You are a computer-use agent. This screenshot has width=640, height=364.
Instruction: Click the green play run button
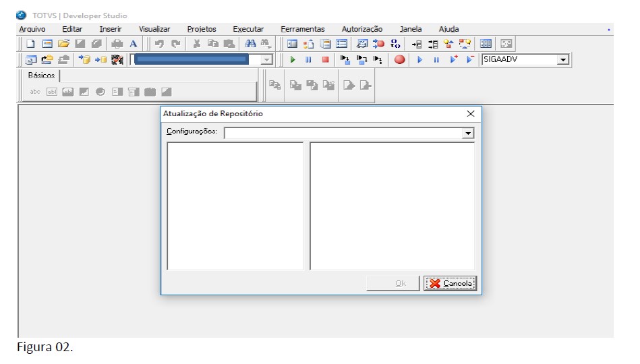coord(292,59)
